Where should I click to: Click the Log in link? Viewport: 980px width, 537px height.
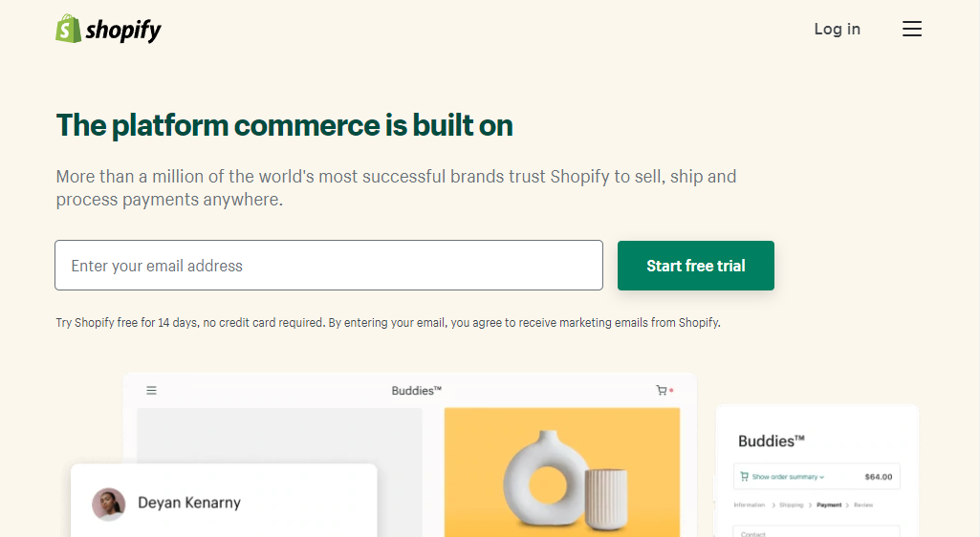(x=837, y=29)
